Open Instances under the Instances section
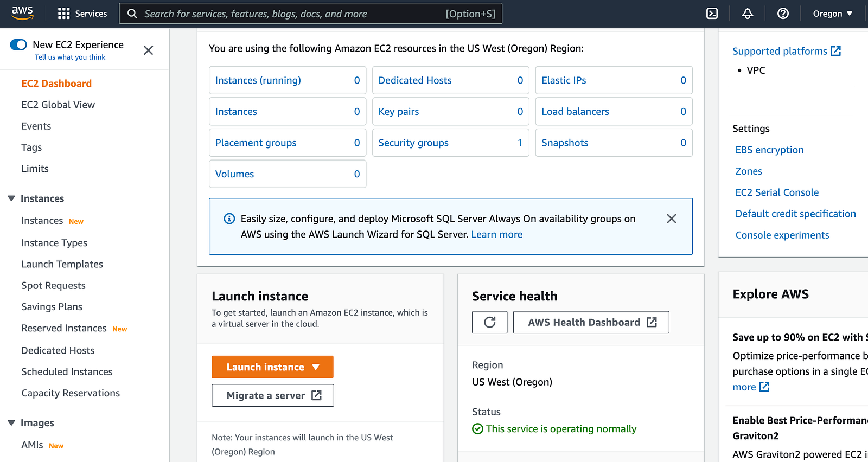868x462 pixels. (x=42, y=221)
